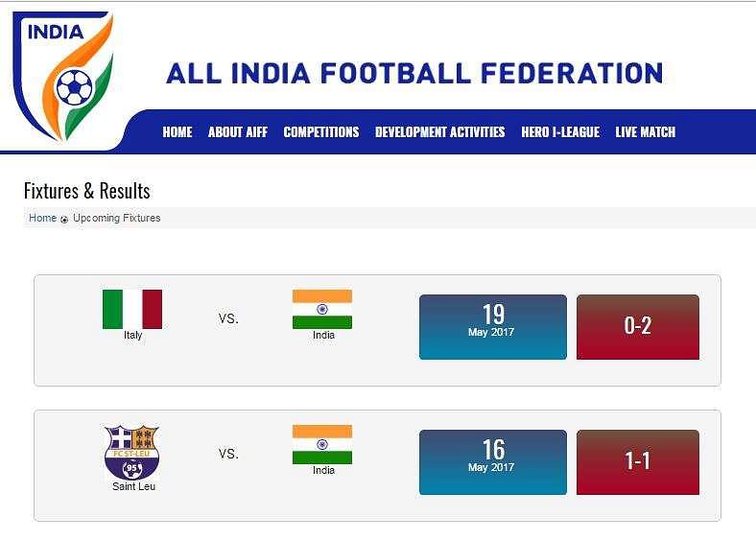Viewport: 756px width, 540px height.
Task: Open the LIVE MATCH page
Action: pos(645,132)
